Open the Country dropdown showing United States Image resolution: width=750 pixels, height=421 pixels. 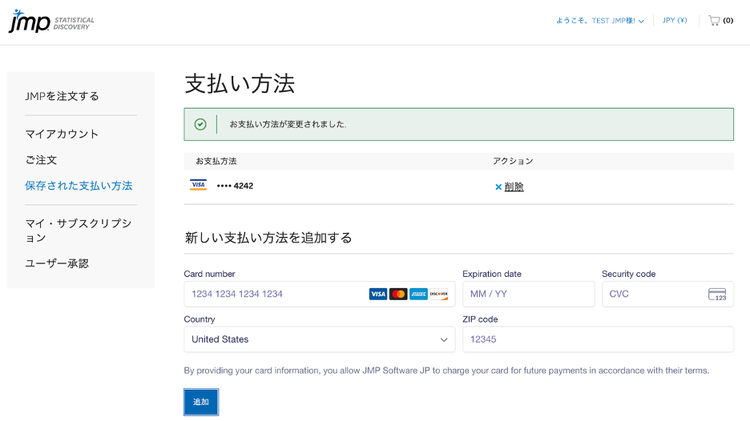319,339
